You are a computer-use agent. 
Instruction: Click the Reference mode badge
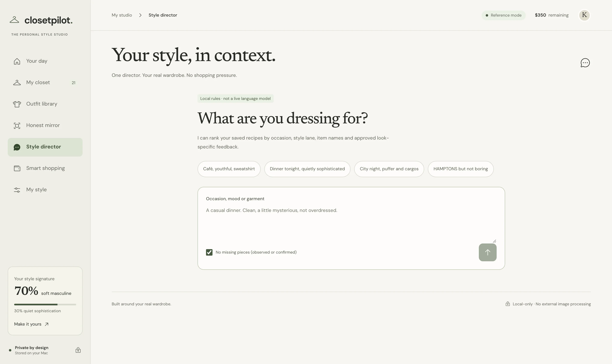(x=503, y=15)
